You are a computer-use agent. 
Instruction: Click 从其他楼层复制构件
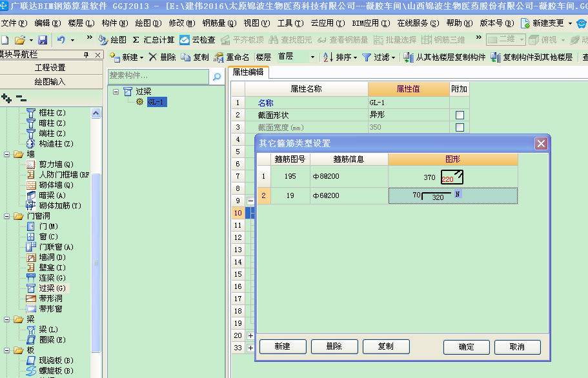pos(444,57)
